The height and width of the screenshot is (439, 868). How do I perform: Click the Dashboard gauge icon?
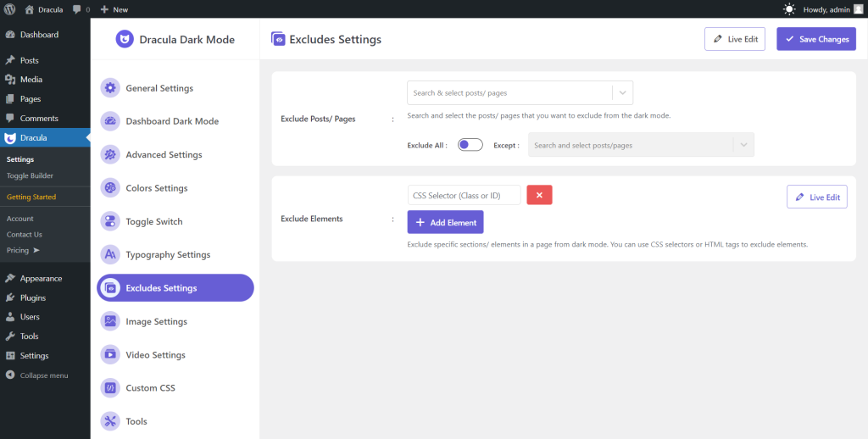click(x=10, y=35)
